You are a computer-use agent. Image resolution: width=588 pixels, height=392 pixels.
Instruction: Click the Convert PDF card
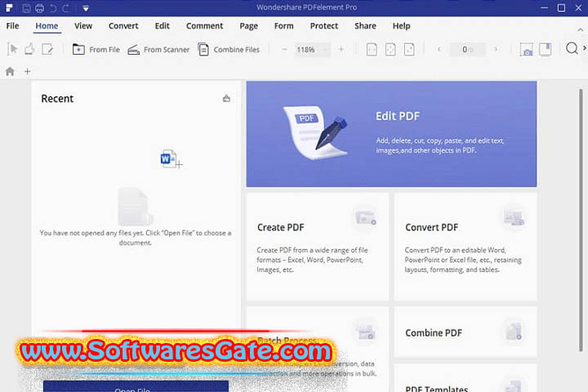[x=465, y=247]
